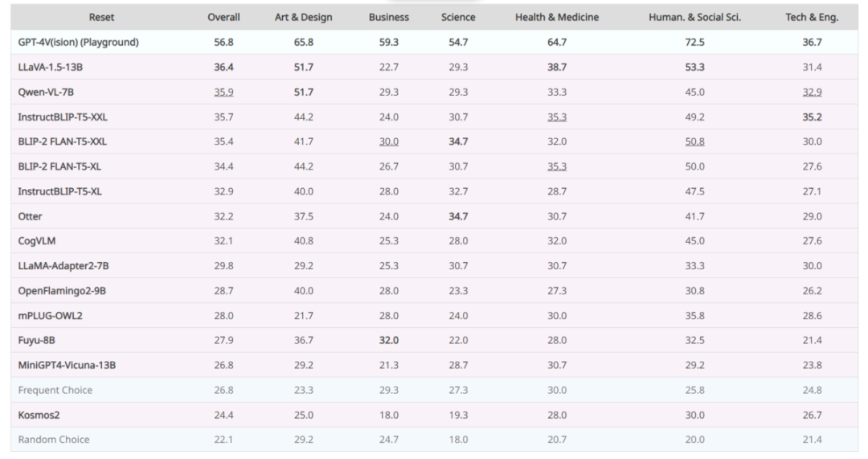Sort by Human. & Social Sci. column

point(694,17)
